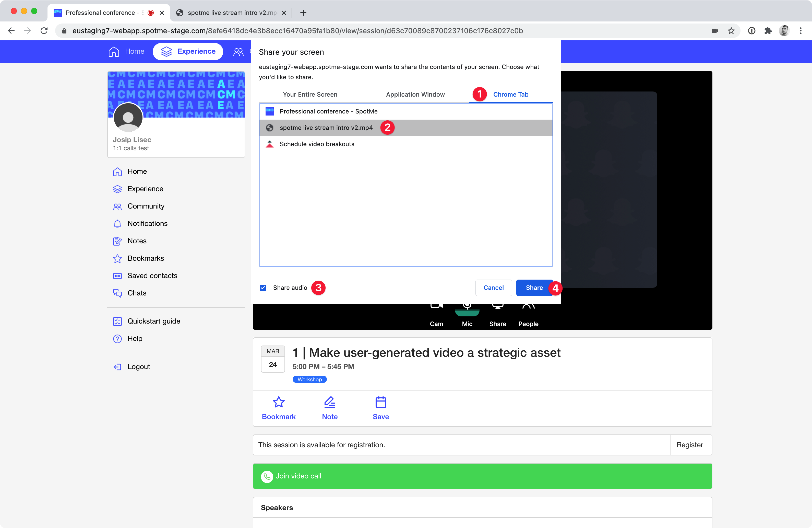Open the shield info icon in the Chrome toolbar

[752, 31]
